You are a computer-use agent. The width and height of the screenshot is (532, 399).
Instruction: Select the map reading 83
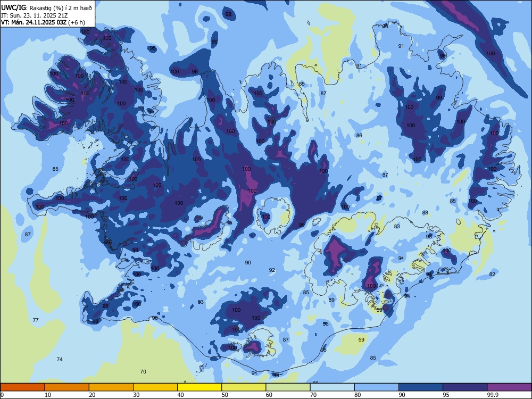point(397,226)
